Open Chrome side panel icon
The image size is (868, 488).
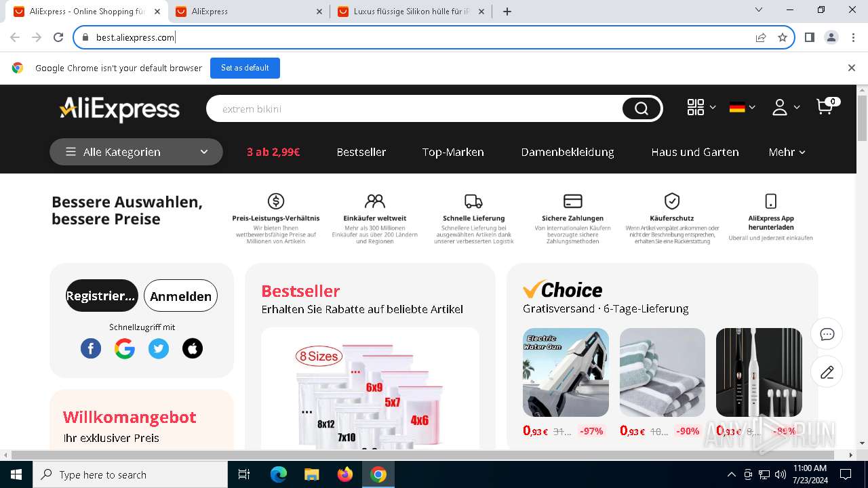(810, 37)
